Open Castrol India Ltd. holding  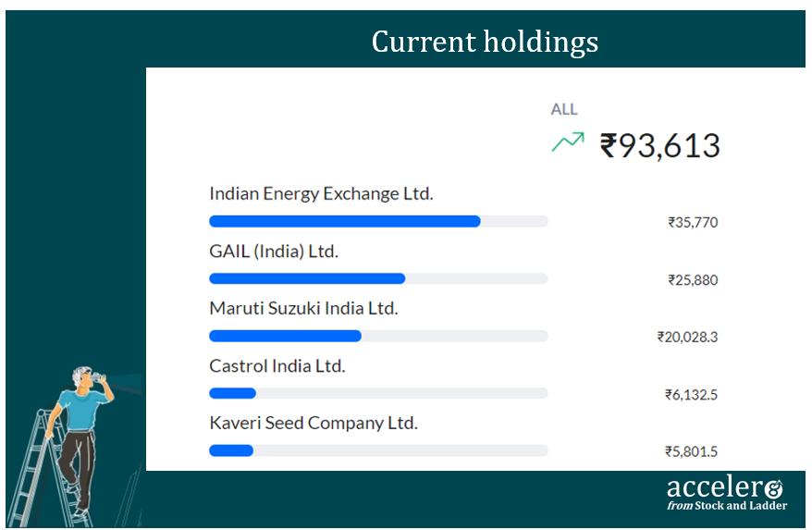[277, 365]
